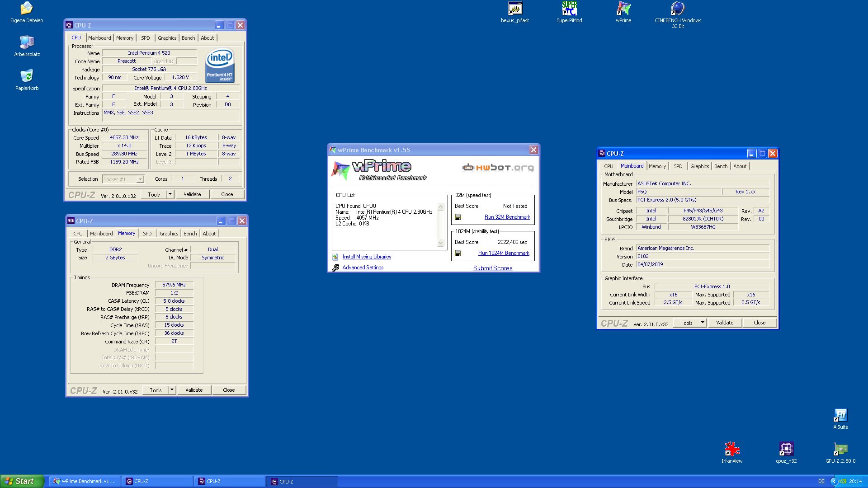Click the P45/P43/G45/G43 chipset value
This screenshot has width=868, height=488.
point(703,211)
